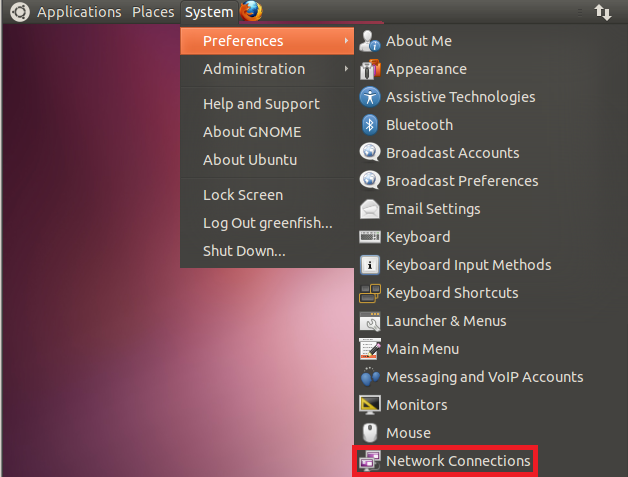Viewport: 628px width, 477px height.
Task: Open Main Menu entry
Action: tap(491, 349)
